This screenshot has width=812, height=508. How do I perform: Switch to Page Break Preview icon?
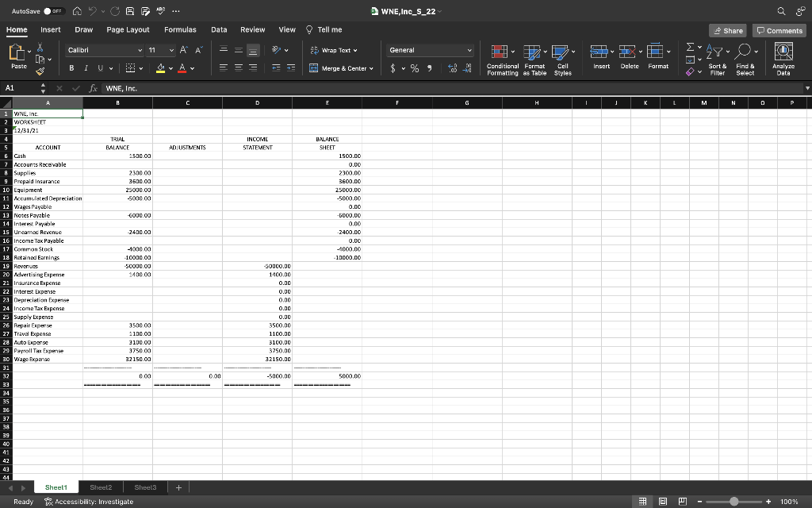(x=683, y=502)
